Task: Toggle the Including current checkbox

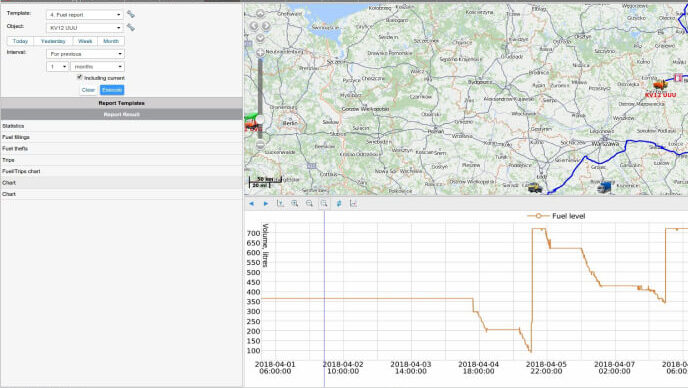Action: click(x=79, y=77)
